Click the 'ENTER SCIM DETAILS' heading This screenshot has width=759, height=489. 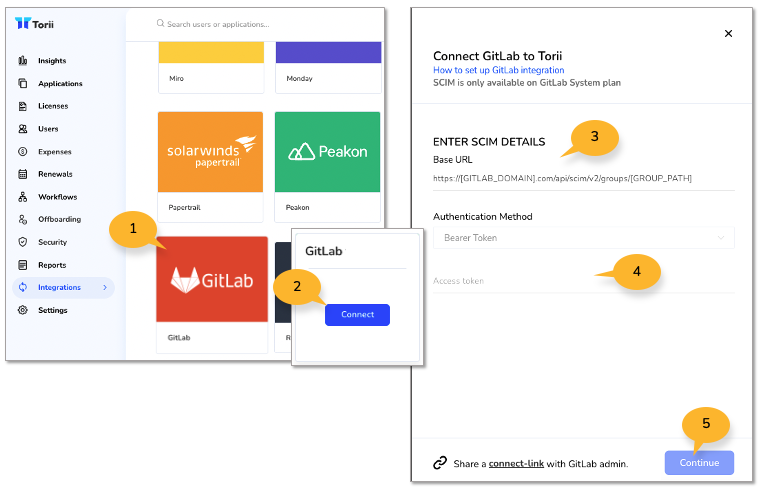pos(489,142)
